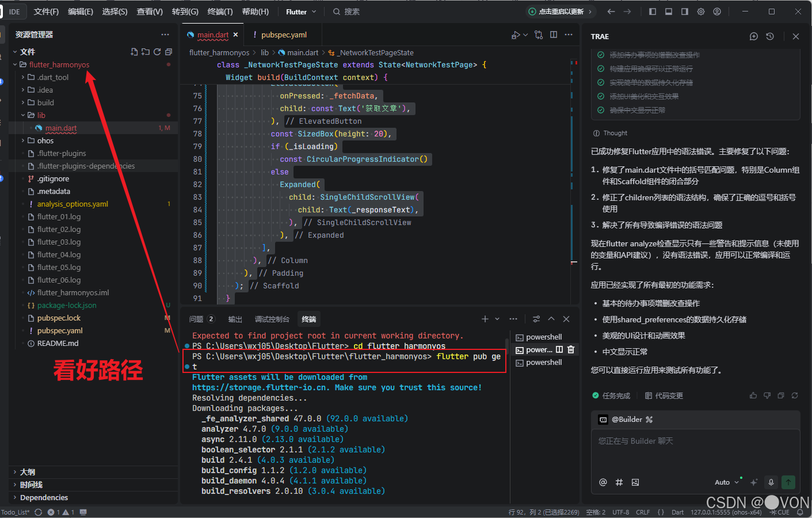Image resolution: width=812 pixels, height=518 pixels.
Task: Open the Flutter project dropdown in title bar
Action: [301, 12]
